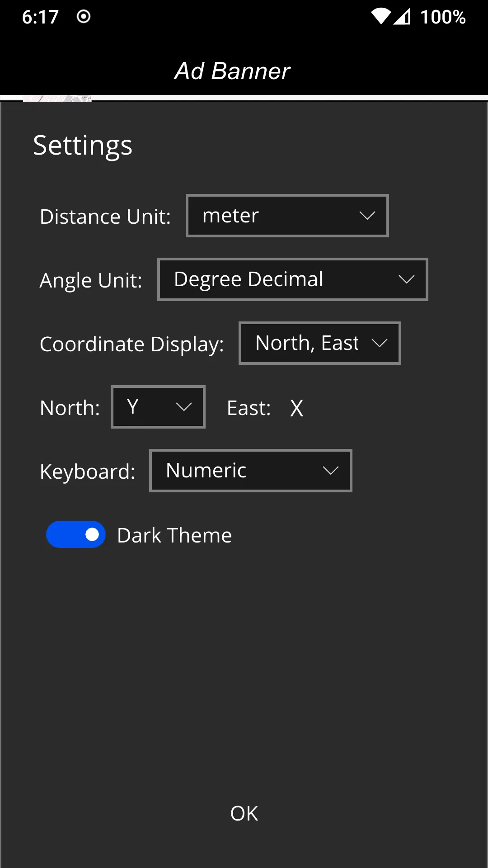Tap the 6:17 clock in status bar
This screenshot has width=488, height=868.
40,17
